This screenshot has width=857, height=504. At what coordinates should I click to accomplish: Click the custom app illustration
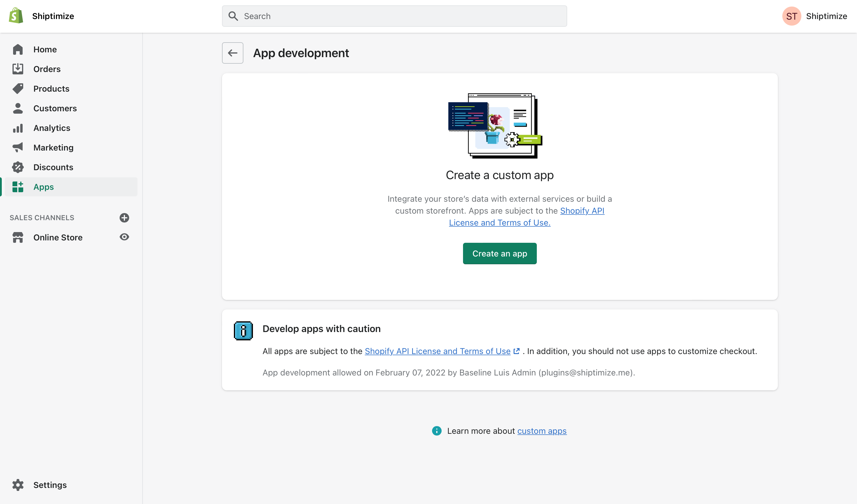[495, 126]
